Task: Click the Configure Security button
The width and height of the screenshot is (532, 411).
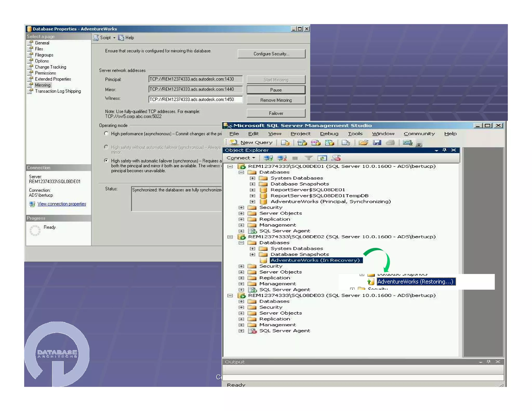Action: pos(271,54)
